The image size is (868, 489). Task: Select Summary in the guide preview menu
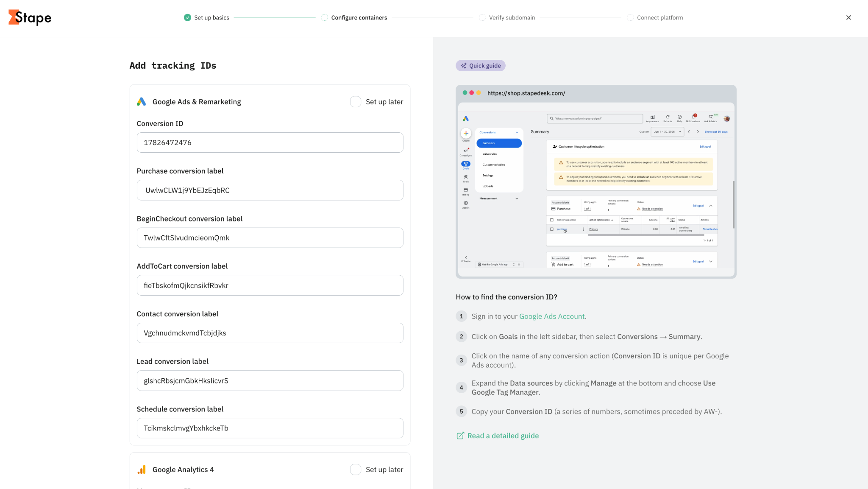pyautogui.click(x=499, y=143)
